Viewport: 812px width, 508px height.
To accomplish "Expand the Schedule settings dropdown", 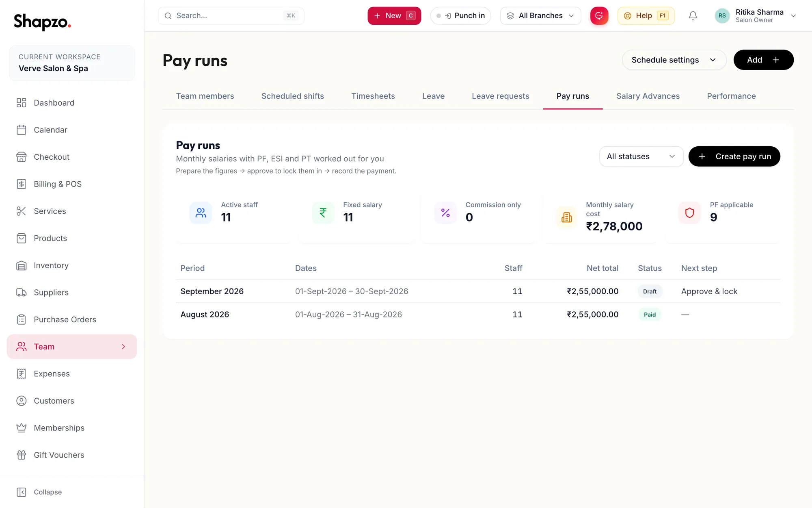I will (674, 60).
